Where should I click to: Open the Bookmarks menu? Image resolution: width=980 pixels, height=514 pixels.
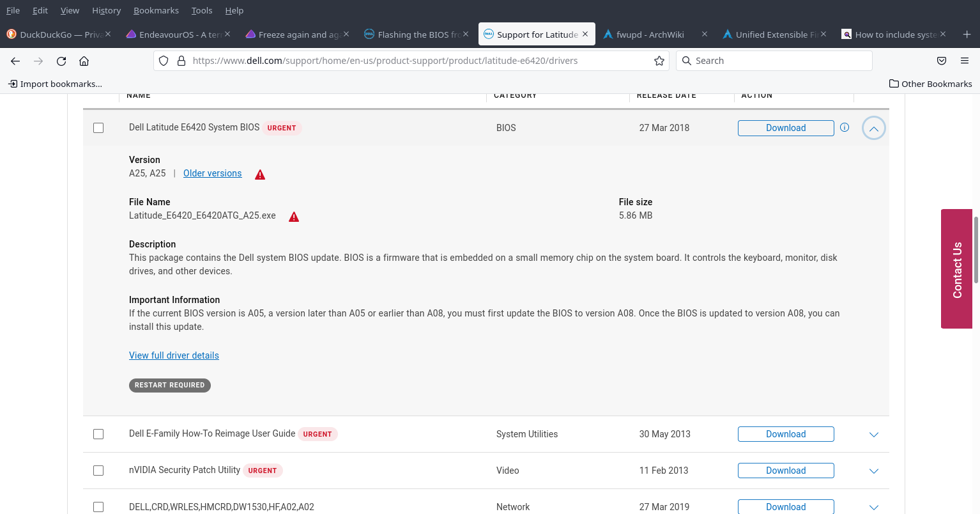pyautogui.click(x=156, y=10)
